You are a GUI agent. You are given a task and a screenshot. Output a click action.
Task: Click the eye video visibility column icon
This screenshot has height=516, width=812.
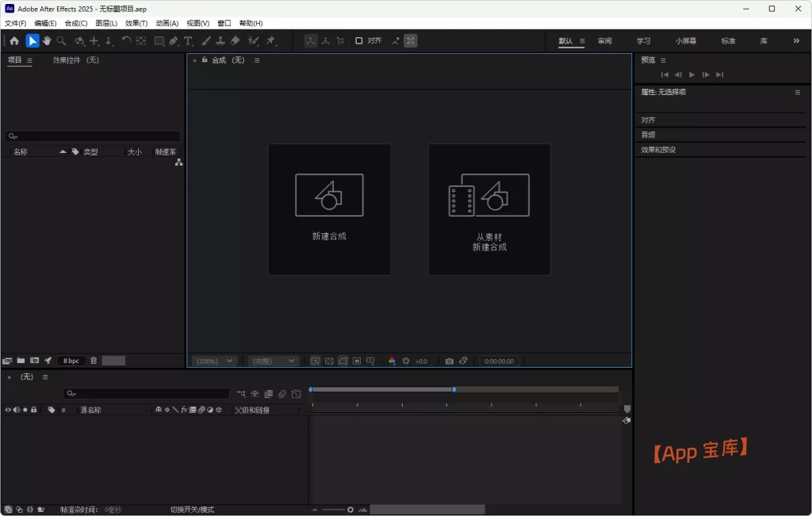coord(8,410)
